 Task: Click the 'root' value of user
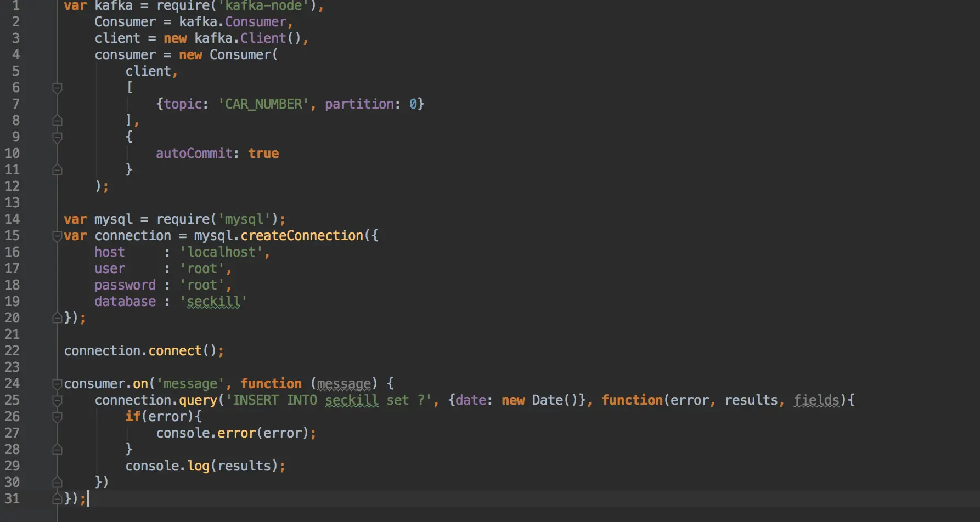[202, 269]
